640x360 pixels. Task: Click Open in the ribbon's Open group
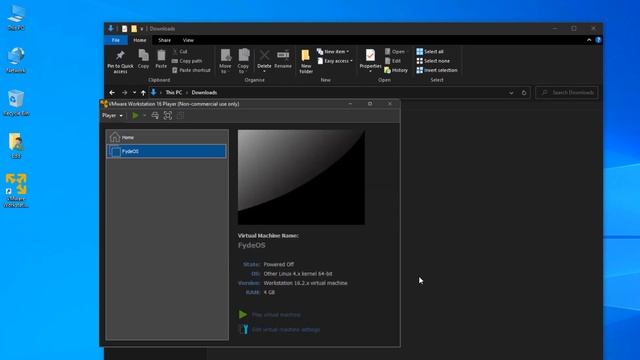[x=395, y=51]
